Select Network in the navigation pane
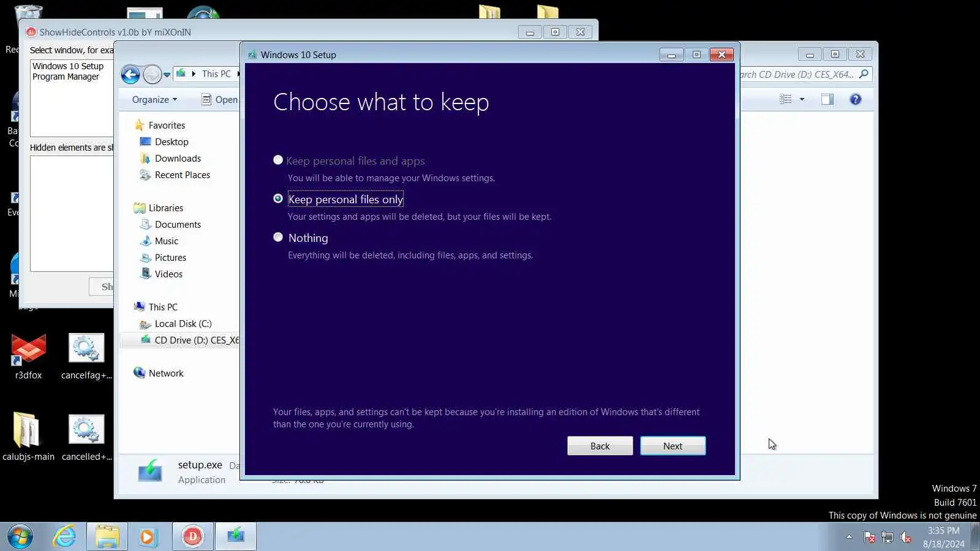 (x=165, y=373)
